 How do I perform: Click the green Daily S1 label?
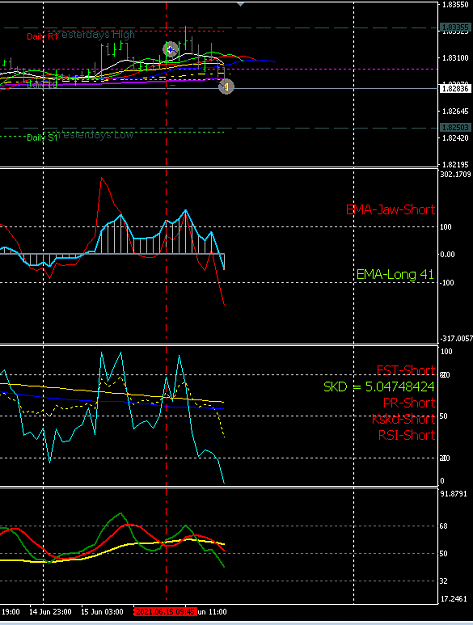tap(42, 138)
